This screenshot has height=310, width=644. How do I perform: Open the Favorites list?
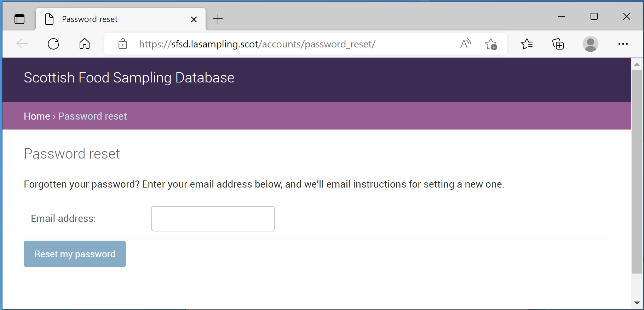click(527, 44)
